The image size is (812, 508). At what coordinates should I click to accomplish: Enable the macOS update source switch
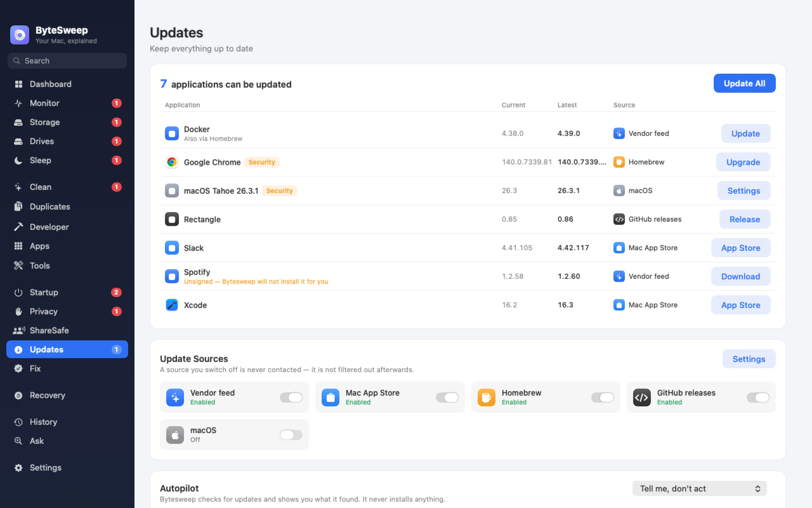(x=291, y=435)
